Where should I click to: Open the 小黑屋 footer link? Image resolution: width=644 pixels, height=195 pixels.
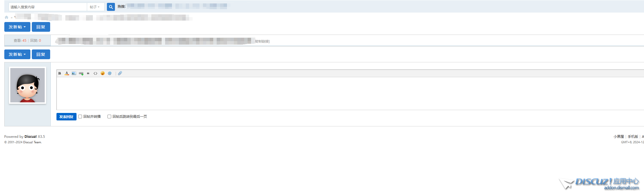point(618,137)
